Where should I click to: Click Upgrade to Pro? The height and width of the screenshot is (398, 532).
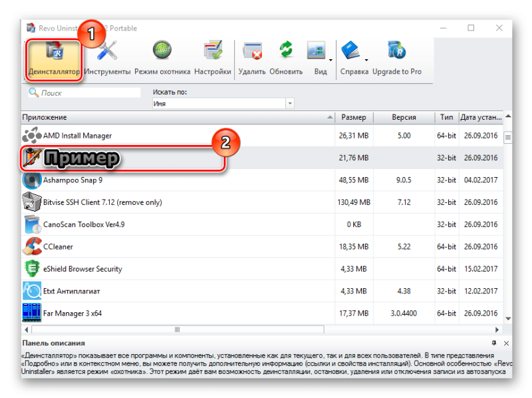(397, 58)
